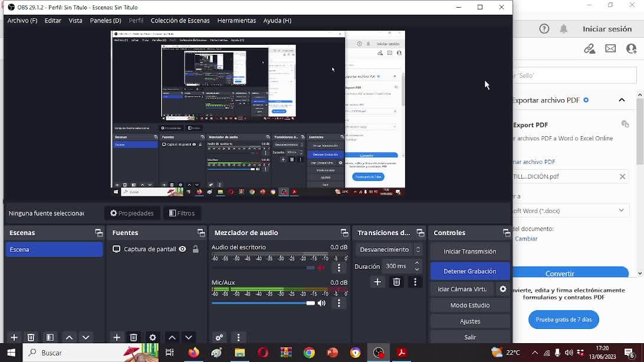Open advanced audio properties gears icon

tap(219, 337)
